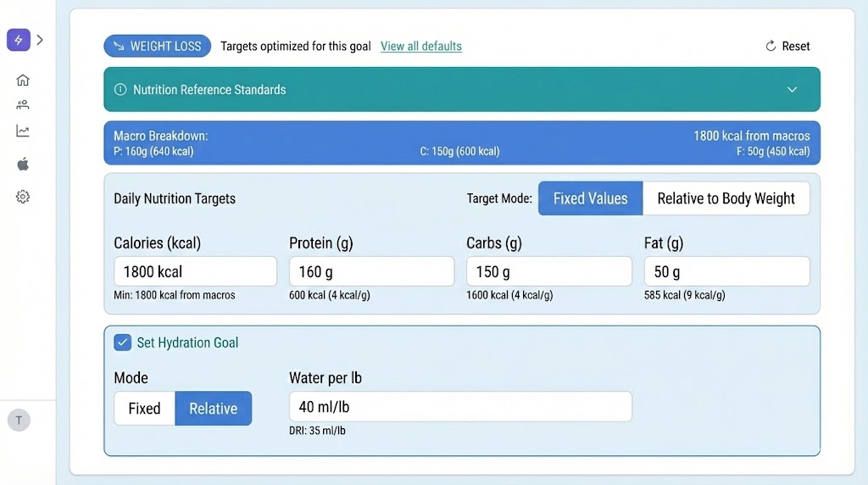The height and width of the screenshot is (485, 868).
Task: Click the Calories (kcal) input field
Action: click(x=195, y=271)
